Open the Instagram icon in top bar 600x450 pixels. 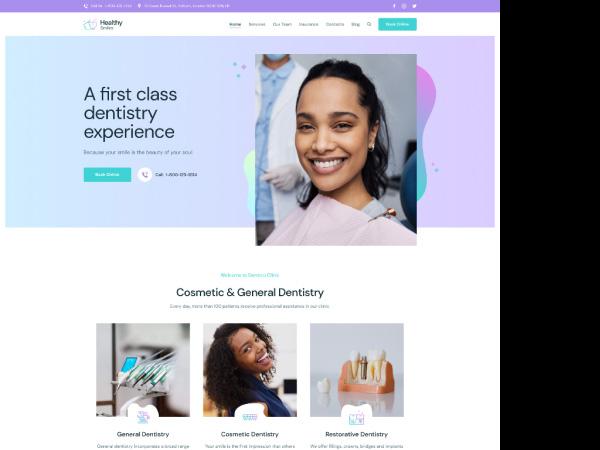tap(404, 6)
